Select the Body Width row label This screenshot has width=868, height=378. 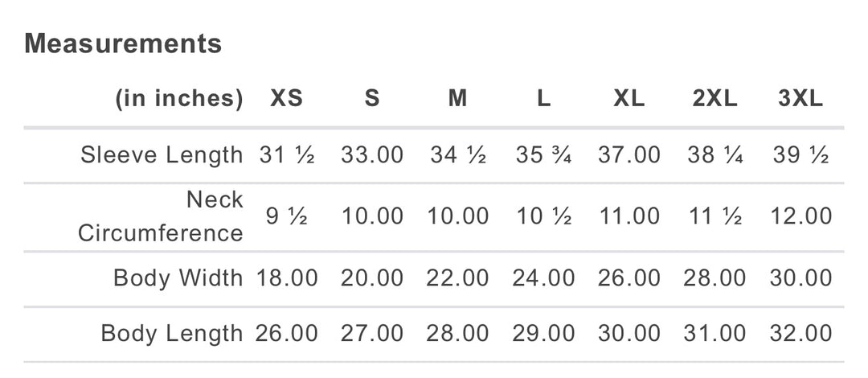tap(178, 277)
